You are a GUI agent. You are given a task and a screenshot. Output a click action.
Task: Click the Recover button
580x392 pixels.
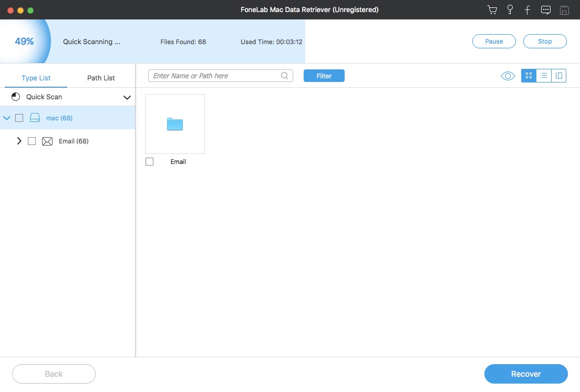coord(526,374)
